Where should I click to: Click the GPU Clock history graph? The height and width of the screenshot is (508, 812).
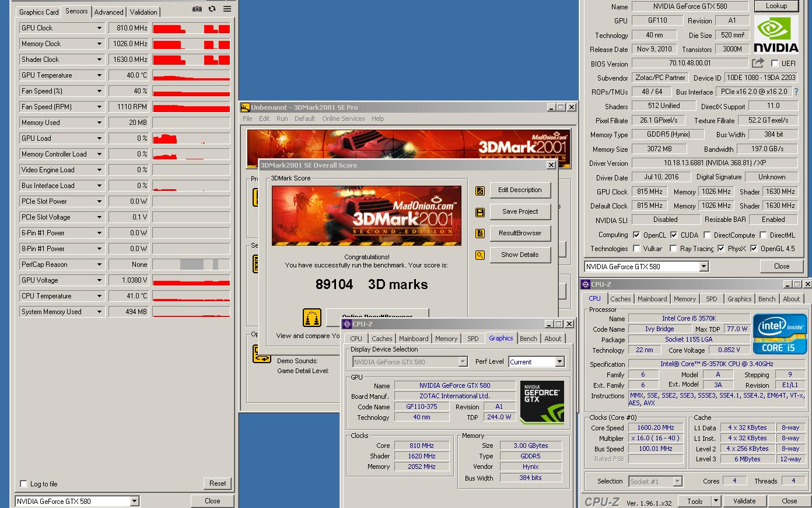click(x=191, y=28)
